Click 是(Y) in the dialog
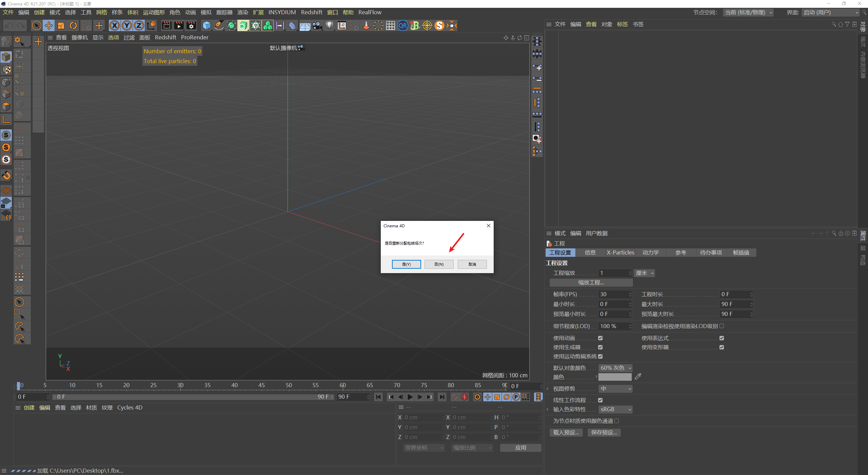This screenshot has height=475, width=868. [x=406, y=264]
